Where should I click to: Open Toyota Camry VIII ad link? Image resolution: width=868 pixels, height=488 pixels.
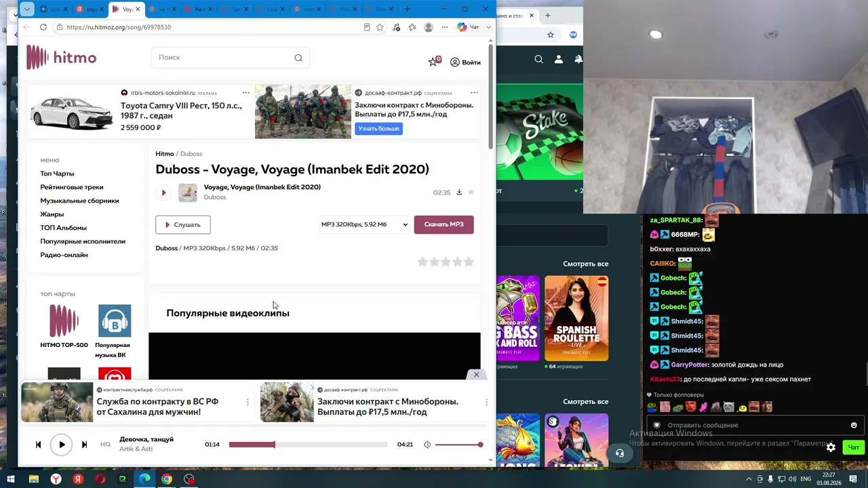pyautogui.click(x=181, y=110)
